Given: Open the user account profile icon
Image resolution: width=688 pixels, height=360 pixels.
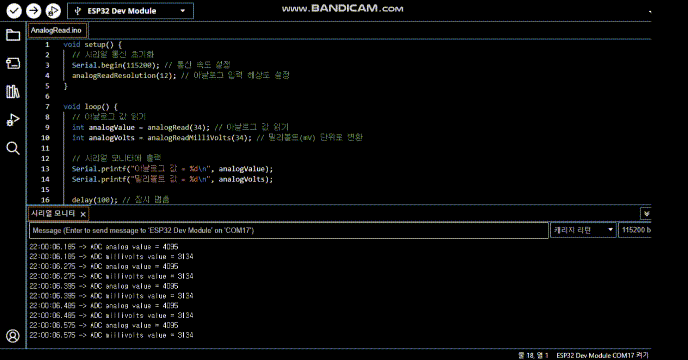Looking at the screenshot, I should pyautogui.click(x=13, y=336).
